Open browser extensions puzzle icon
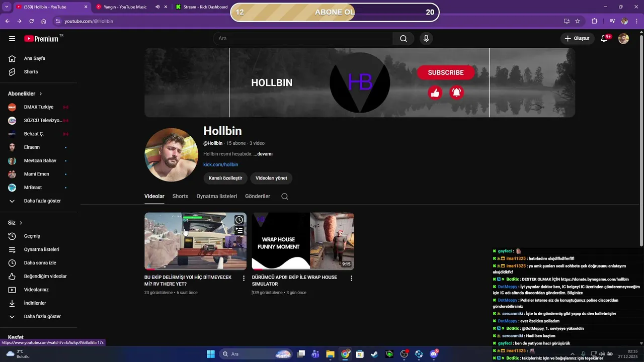Viewport: 644px width, 362px height. click(595, 21)
